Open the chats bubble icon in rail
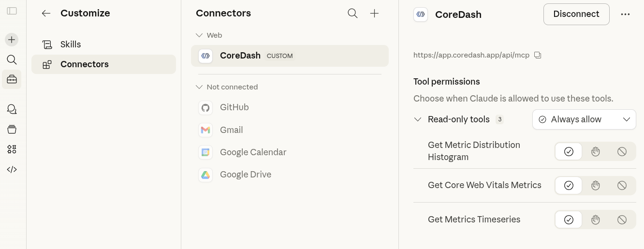The height and width of the screenshot is (249, 644). click(12, 109)
